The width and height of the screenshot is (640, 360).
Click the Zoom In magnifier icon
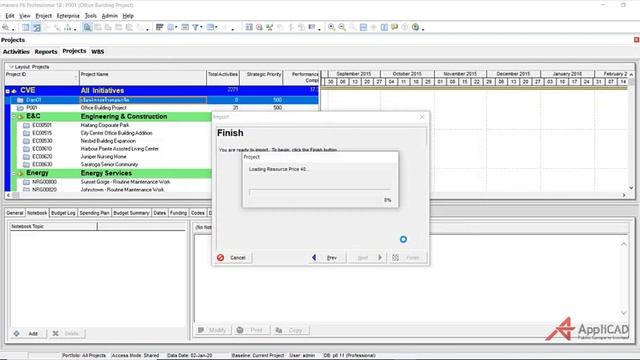331,27
